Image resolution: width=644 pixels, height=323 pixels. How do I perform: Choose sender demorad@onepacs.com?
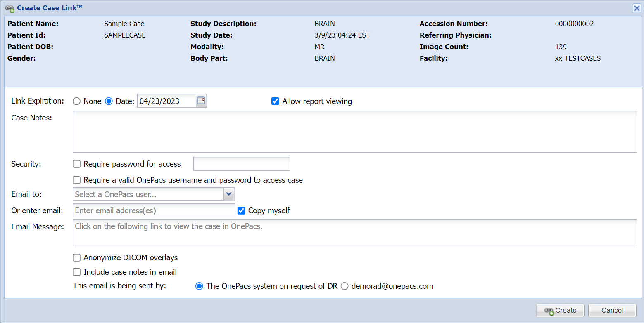pyautogui.click(x=345, y=286)
